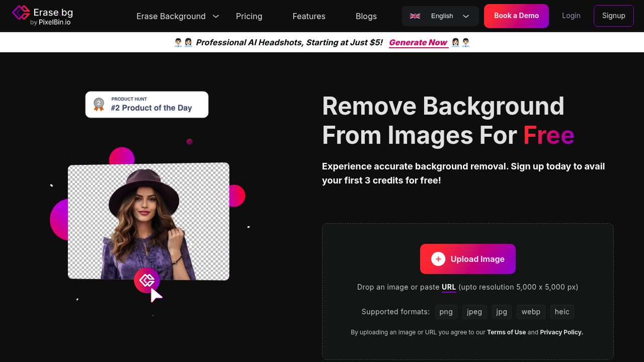Click the Generate Now link
This screenshot has width=644, height=362.
(418, 42)
